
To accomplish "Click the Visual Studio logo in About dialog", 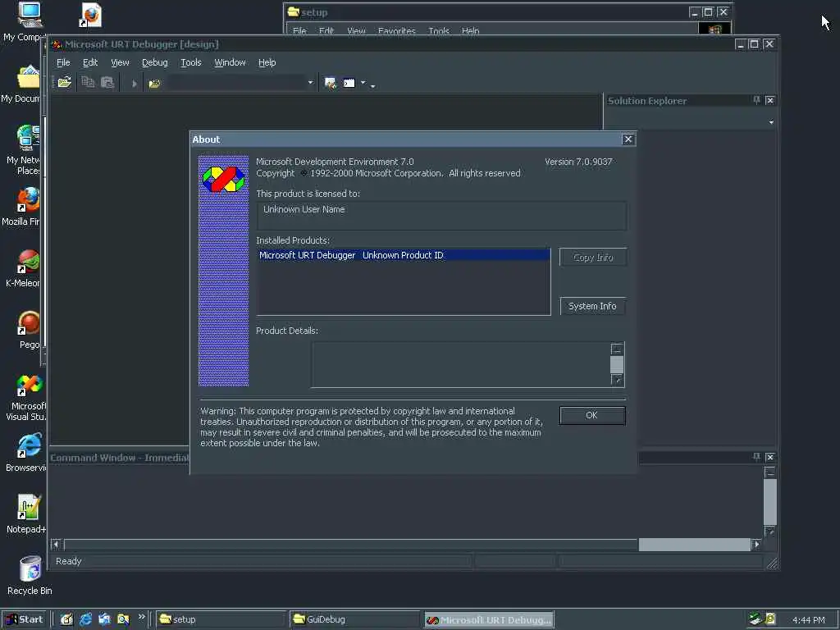I will coord(223,179).
